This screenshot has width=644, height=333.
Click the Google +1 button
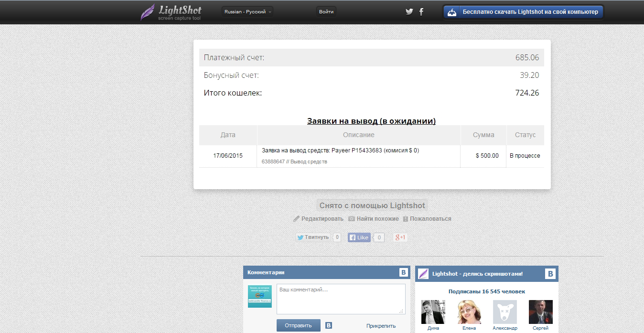pyautogui.click(x=400, y=237)
